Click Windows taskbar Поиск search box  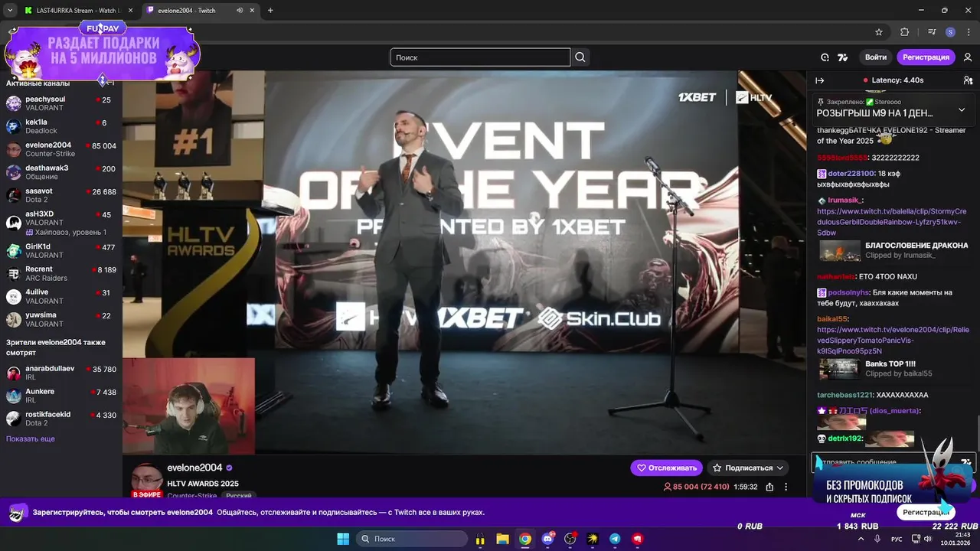coord(412,539)
